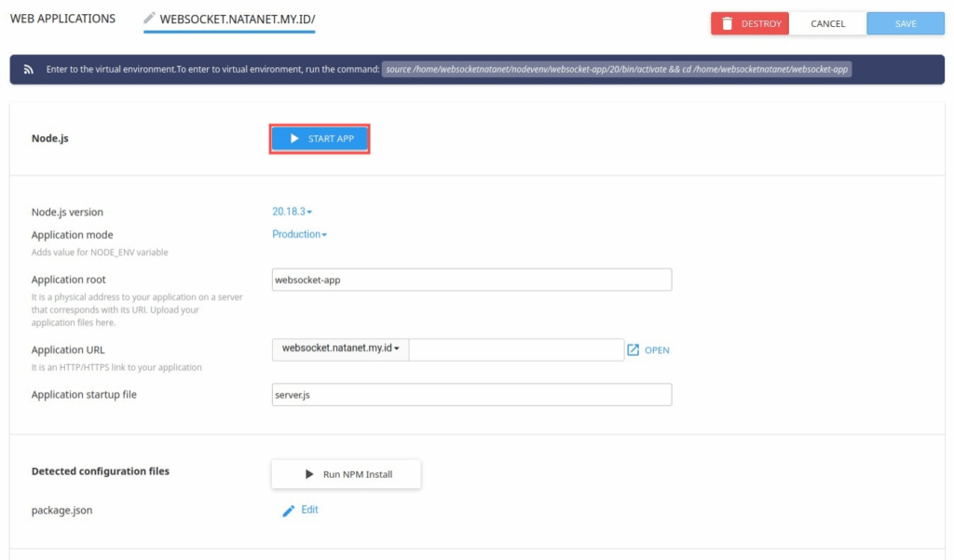Focus the Application root field websocket-app
This screenshot has width=954, height=560.
[x=471, y=280]
